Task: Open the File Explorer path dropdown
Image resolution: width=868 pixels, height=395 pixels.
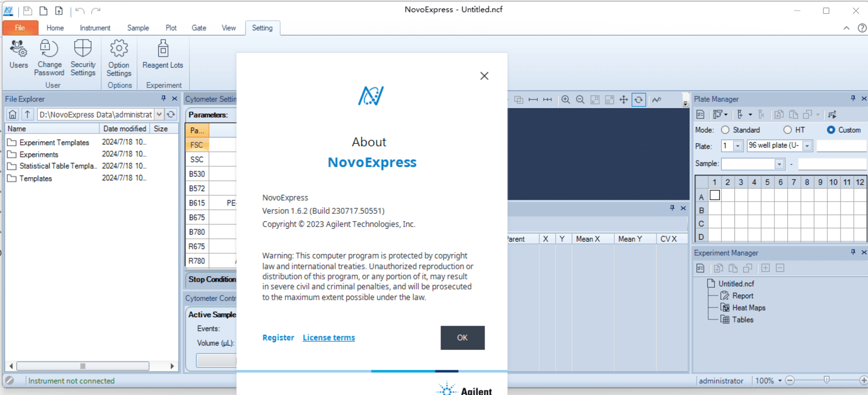Action: coord(159,114)
